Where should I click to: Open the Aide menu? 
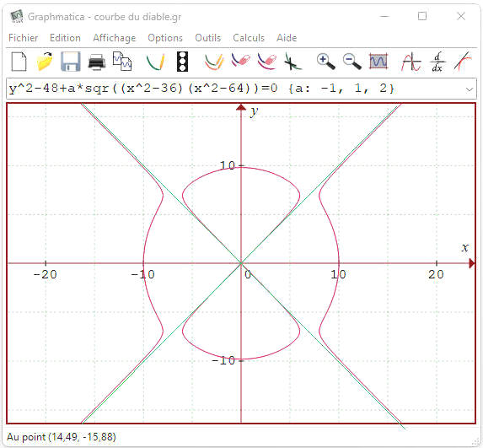287,38
